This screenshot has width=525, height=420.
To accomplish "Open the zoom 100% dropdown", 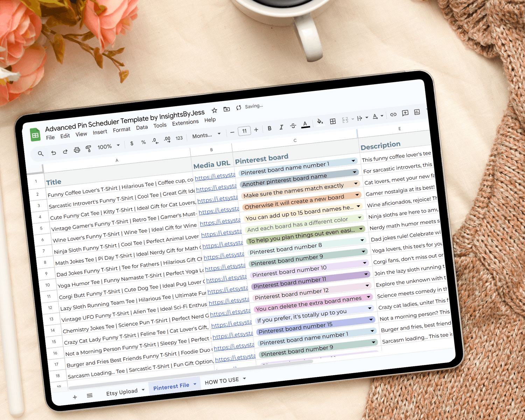I will [x=108, y=146].
